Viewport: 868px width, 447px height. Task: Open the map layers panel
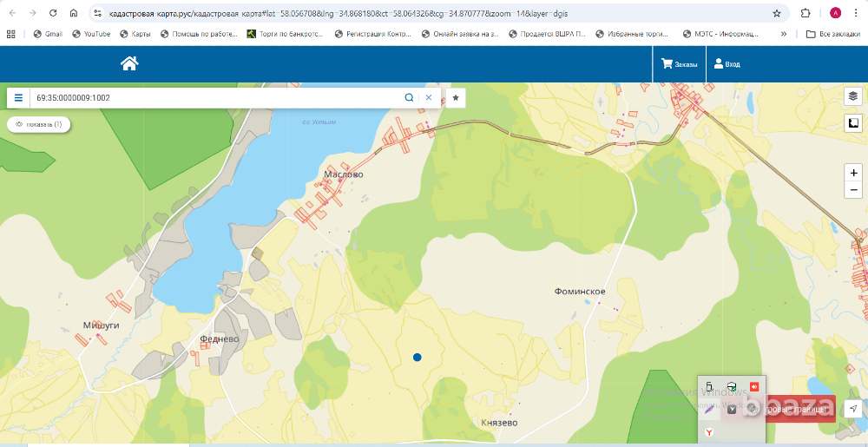(x=853, y=95)
